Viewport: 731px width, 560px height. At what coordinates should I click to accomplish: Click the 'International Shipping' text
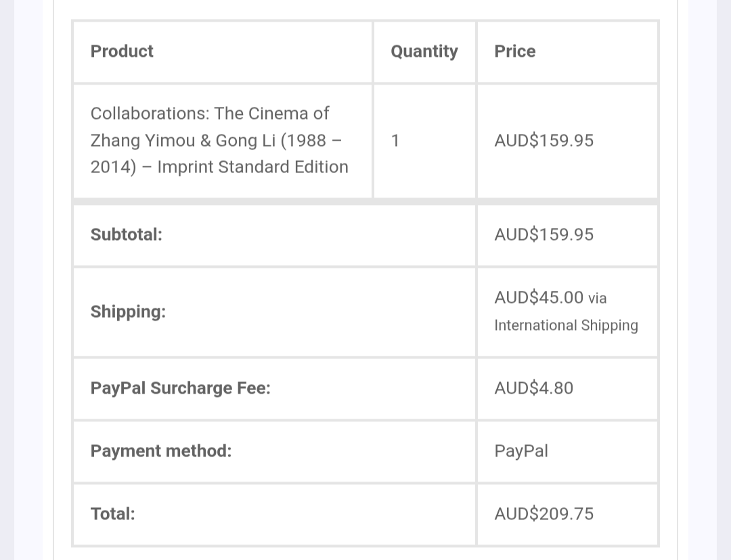(x=567, y=325)
